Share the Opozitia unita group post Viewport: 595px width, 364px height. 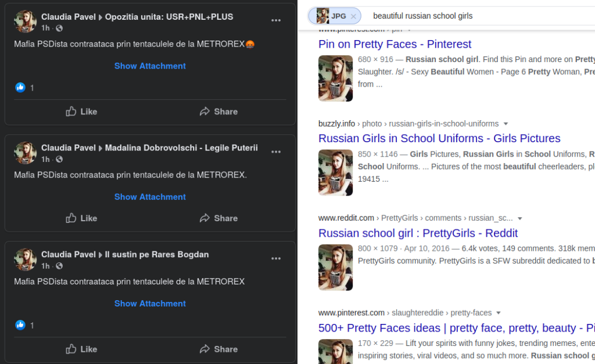(218, 111)
